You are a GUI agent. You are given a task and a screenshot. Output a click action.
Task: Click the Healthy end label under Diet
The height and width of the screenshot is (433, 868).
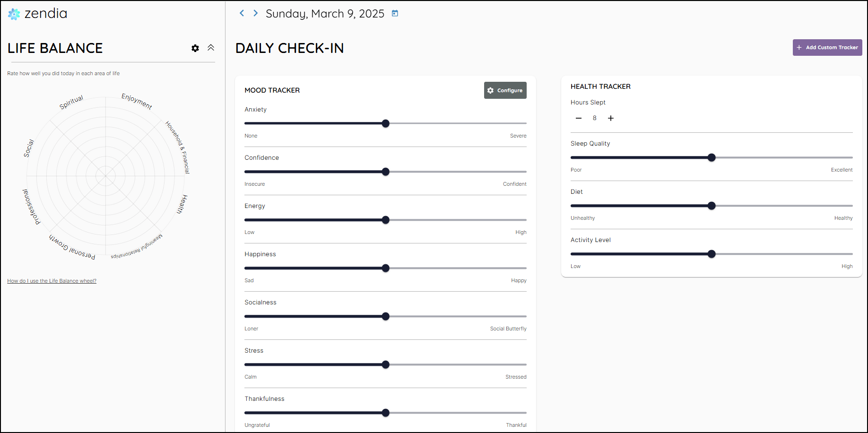(x=843, y=218)
